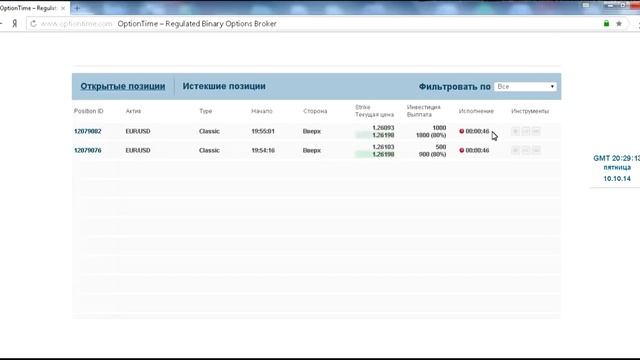Sort by the 'Type' column header

tap(206, 111)
